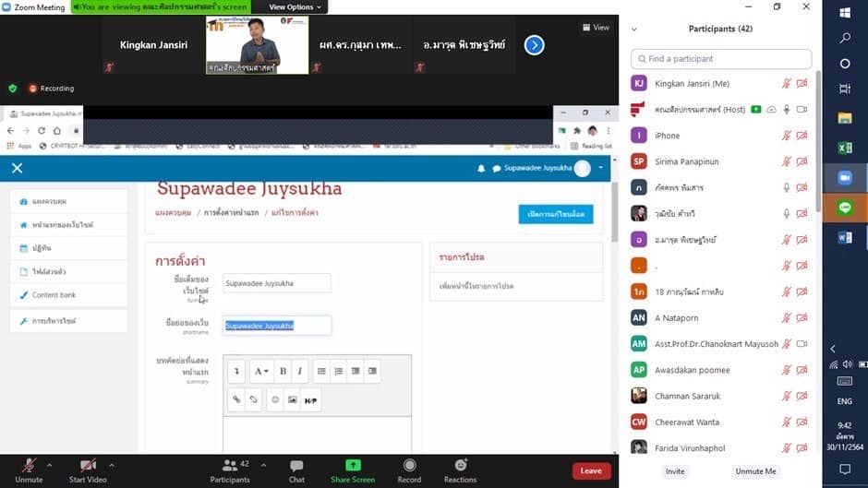868x488 pixels.
Task: Select the Content bank sidebar item
Action: pos(54,295)
